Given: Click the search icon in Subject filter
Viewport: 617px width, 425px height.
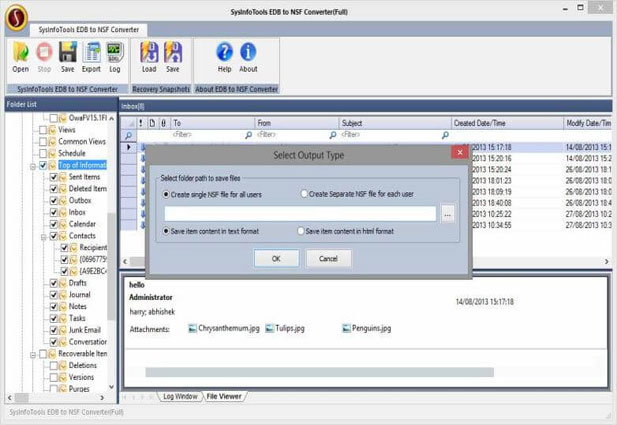Looking at the screenshot, I should point(445,135).
